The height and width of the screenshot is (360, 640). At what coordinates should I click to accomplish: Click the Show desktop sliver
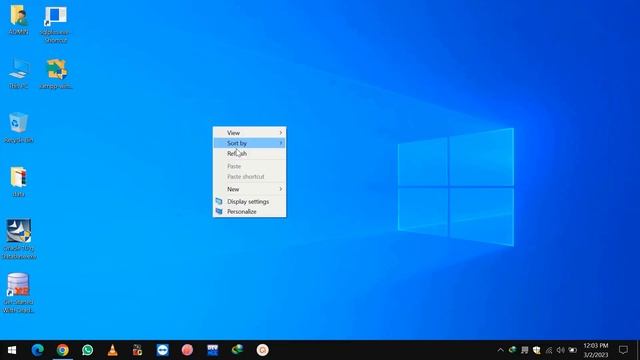point(638,350)
